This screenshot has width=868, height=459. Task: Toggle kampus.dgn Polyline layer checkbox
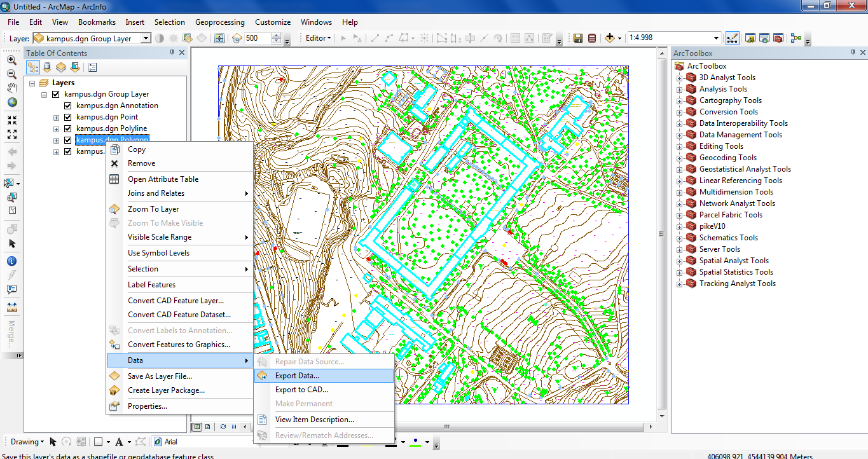coord(67,128)
